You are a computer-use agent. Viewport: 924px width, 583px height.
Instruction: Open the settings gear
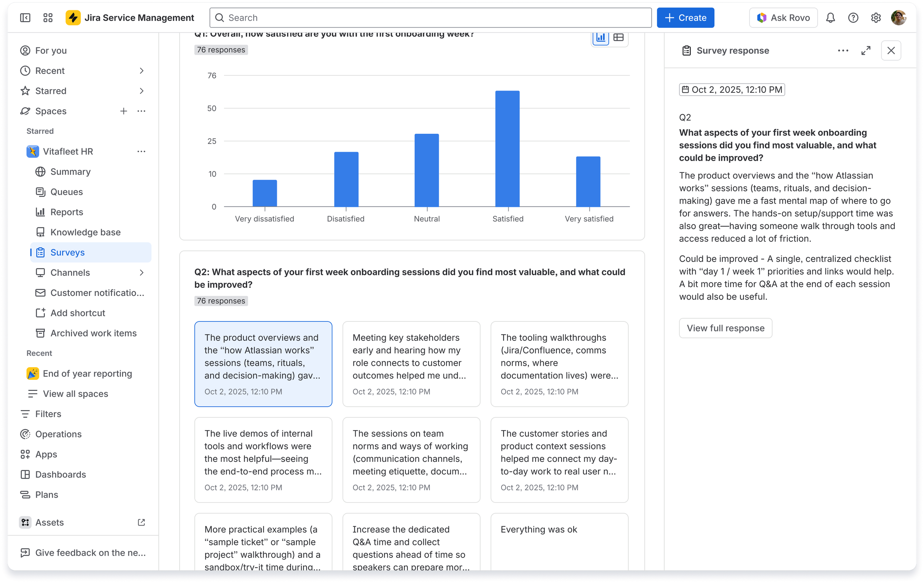876,17
